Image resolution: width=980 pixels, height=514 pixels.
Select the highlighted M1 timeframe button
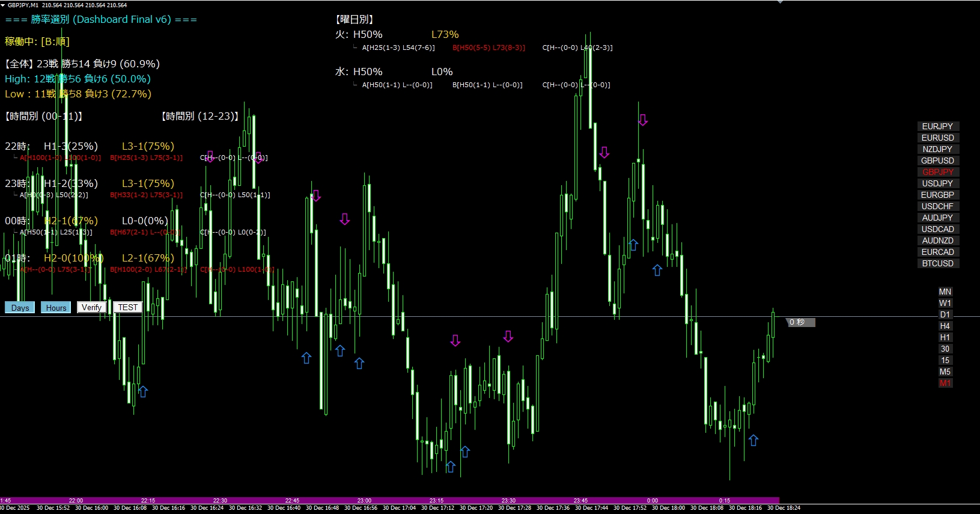(945, 383)
